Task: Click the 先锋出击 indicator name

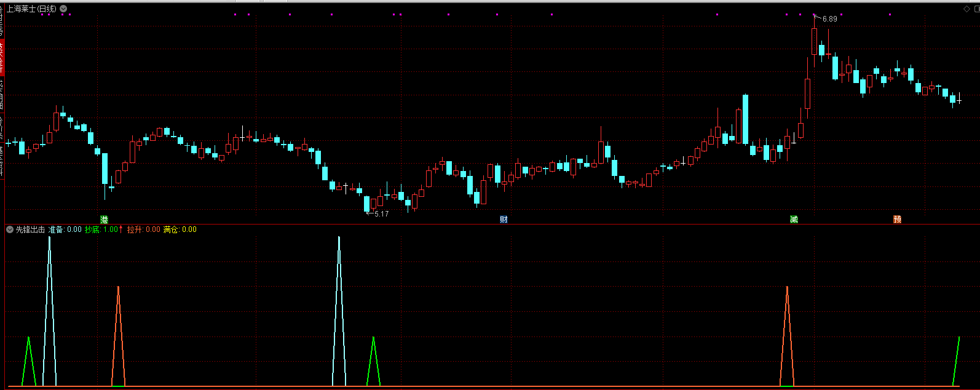Action: click(x=30, y=229)
